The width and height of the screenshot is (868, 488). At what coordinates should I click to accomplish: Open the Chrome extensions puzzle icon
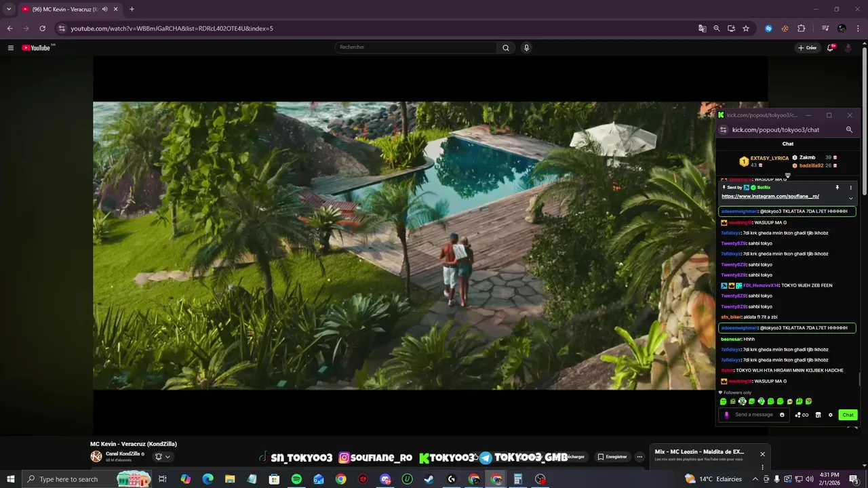click(x=802, y=28)
